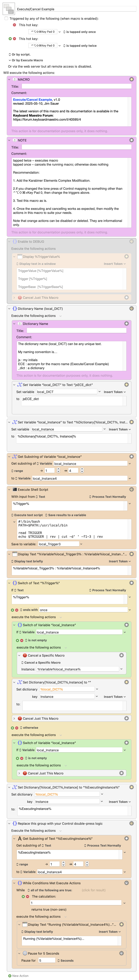This screenshot has height=980, width=139.
Task: Open the Execute/Cancel Example forum link
Action: tap(32, 100)
